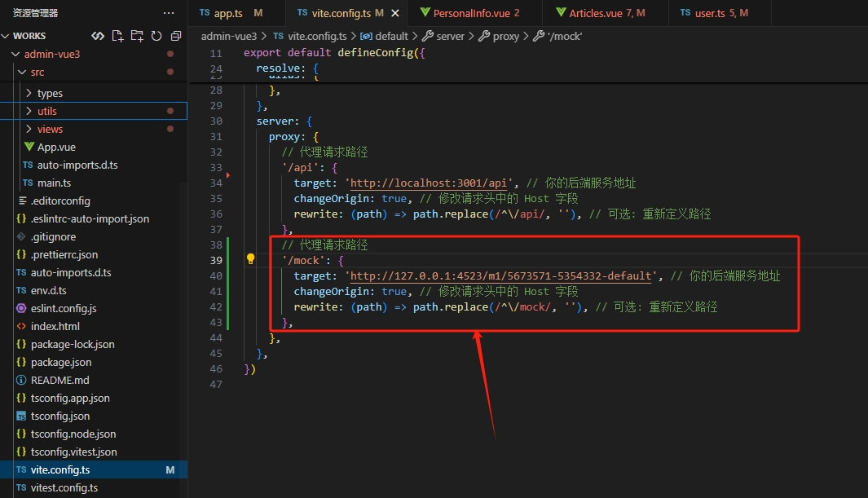Click the code brackets icon beside WORKS
Viewport: 868px width, 498px height.
tap(98, 36)
